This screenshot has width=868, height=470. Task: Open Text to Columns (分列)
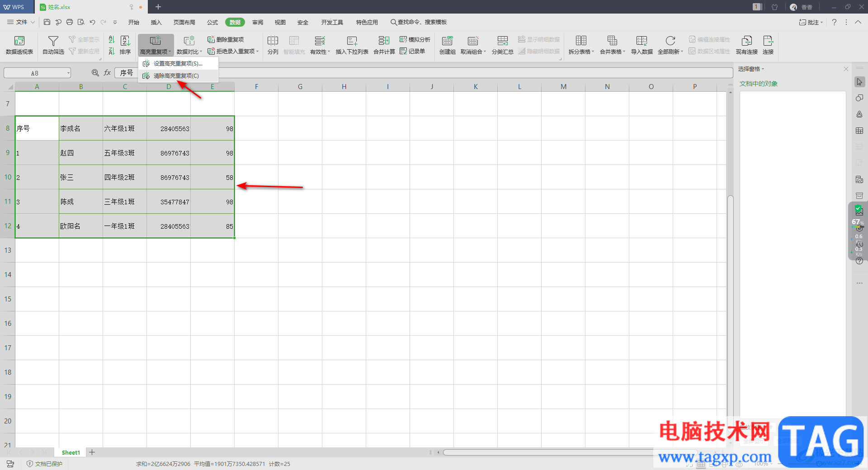click(x=273, y=45)
